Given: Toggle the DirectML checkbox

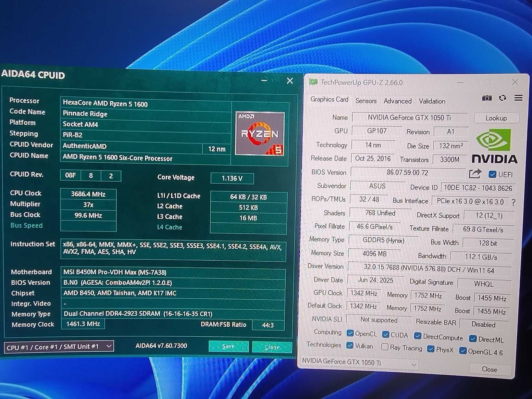Looking at the screenshot, I should coord(473,339).
